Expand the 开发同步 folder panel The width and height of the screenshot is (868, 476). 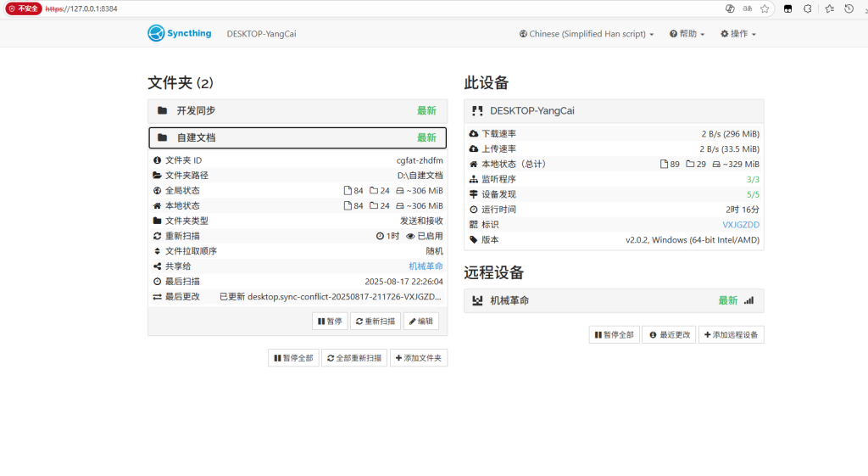point(298,111)
